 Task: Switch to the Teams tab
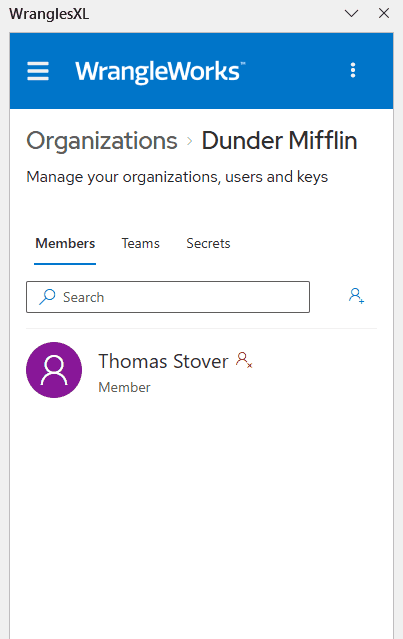141,244
